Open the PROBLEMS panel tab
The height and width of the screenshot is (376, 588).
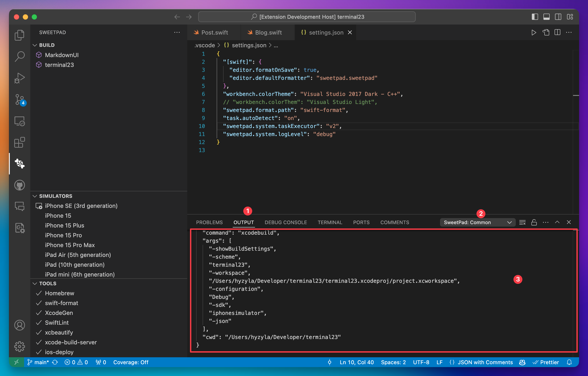209,222
